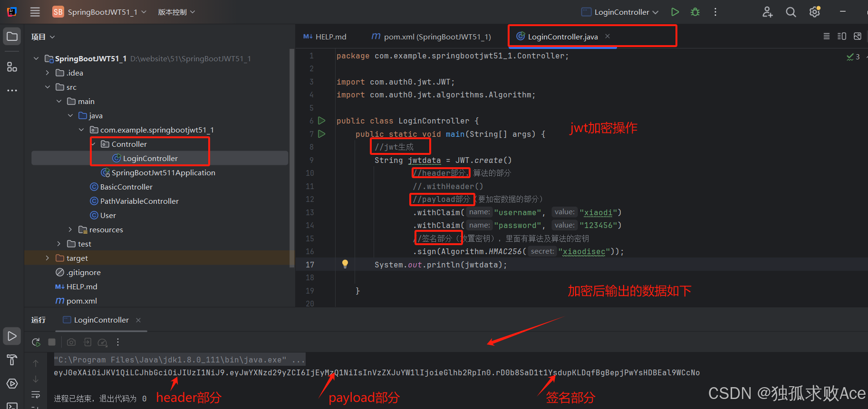Viewport: 868px width, 409px height.
Task: Open SpringBootJwt511Application class in tree
Action: click(163, 172)
